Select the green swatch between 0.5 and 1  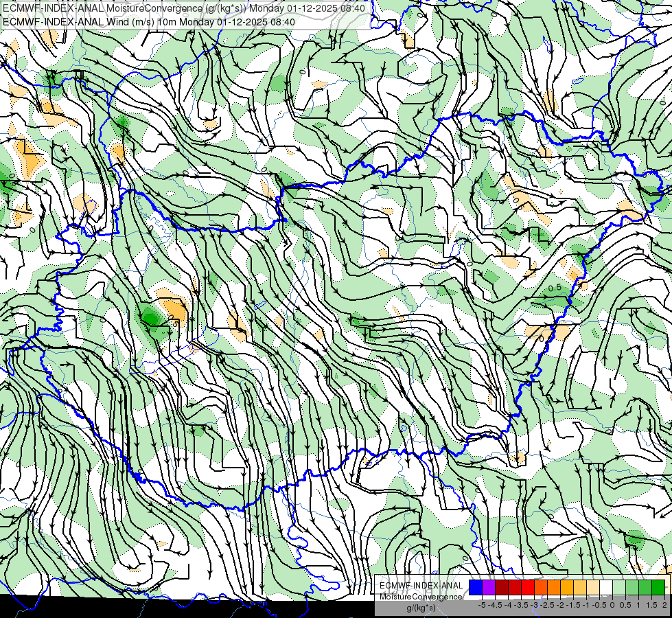click(x=633, y=587)
